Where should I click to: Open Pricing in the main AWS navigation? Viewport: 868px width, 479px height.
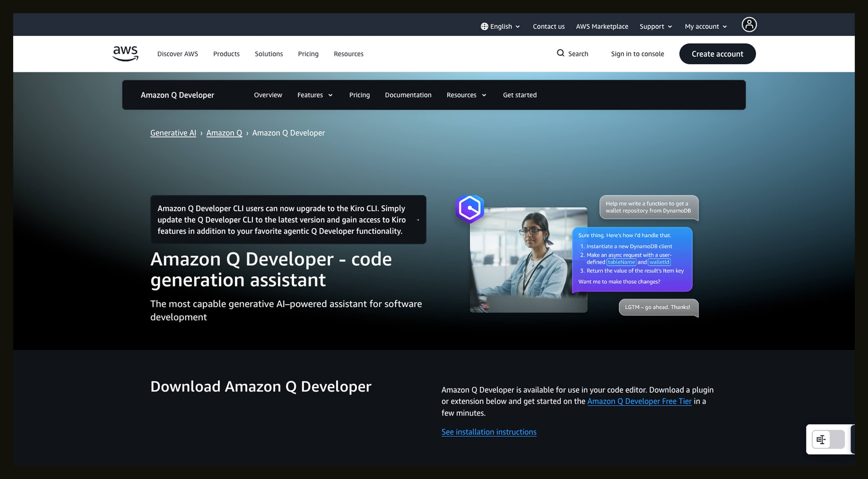tap(308, 54)
